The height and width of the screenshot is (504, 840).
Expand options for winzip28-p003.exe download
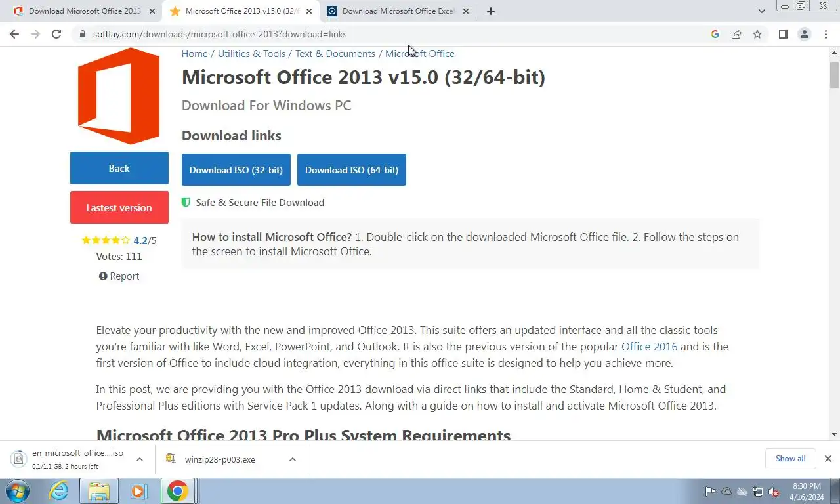pyautogui.click(x=293, y=459)
